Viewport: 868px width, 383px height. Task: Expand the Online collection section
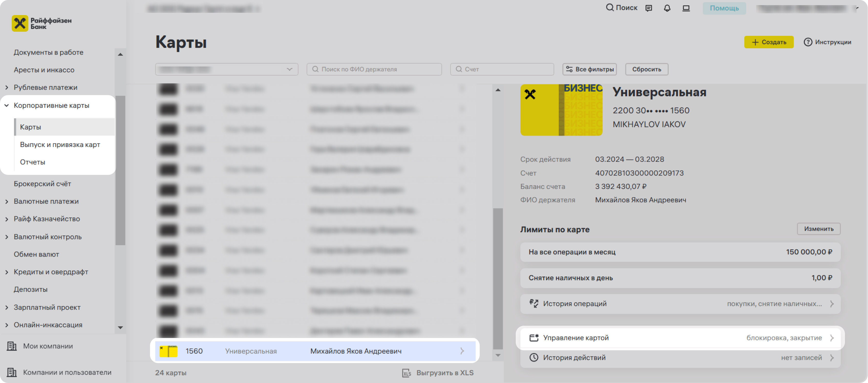pos(7,325)
